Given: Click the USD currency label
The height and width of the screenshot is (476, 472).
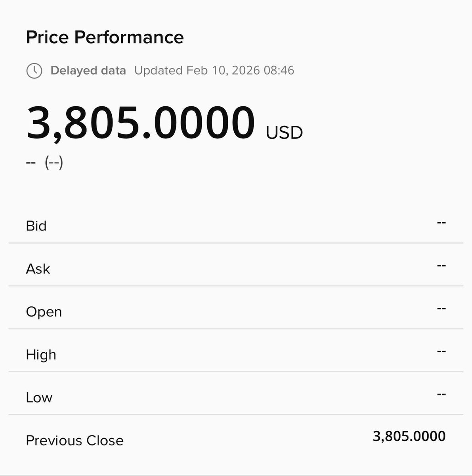Looking at the screenshot, I should (x=285, y=132).
